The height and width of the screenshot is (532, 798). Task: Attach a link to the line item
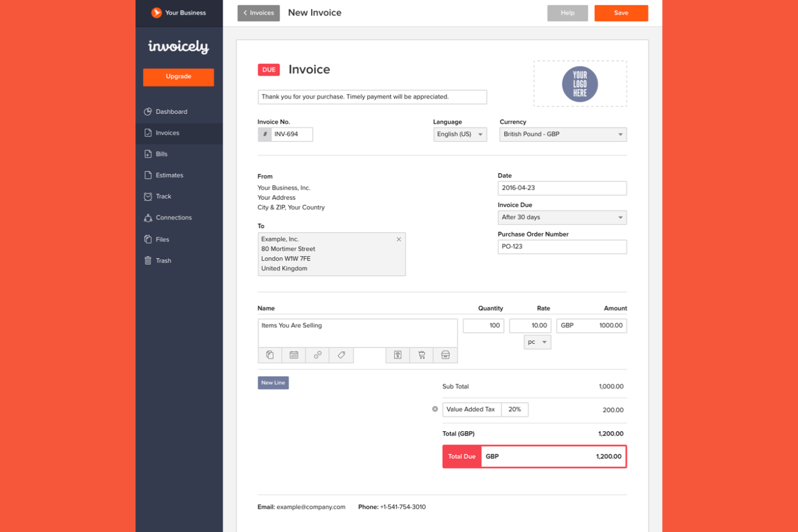coord(317,355)
